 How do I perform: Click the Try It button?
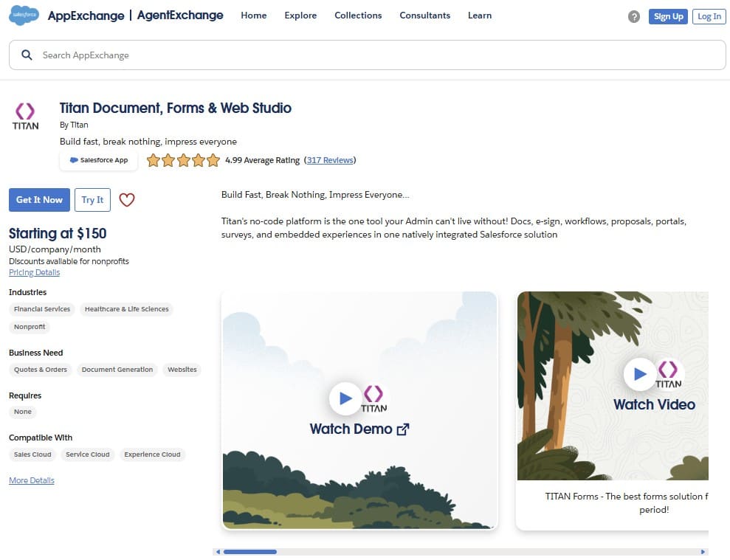93,200
